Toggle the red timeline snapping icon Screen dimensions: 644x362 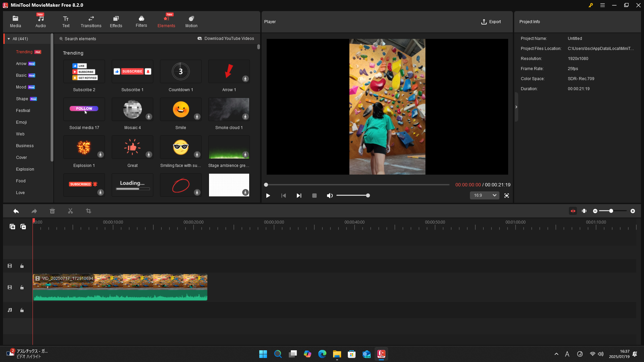pyautogui.click(x=573, y=211)
